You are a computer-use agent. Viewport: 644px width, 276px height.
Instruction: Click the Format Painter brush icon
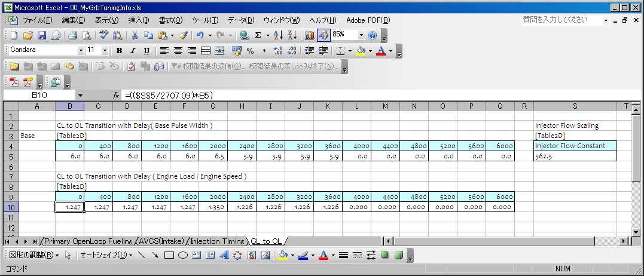(x=183, y=35)
